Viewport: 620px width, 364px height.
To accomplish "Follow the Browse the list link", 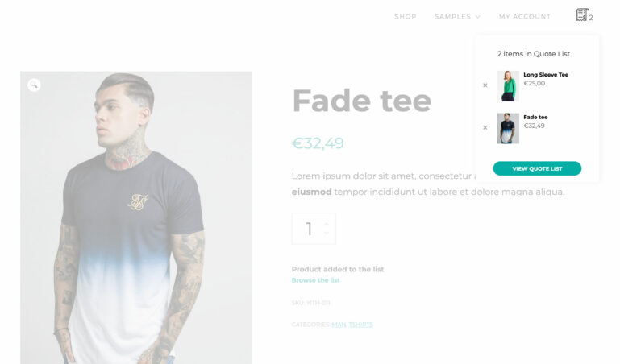I will [x=315, y=280].
